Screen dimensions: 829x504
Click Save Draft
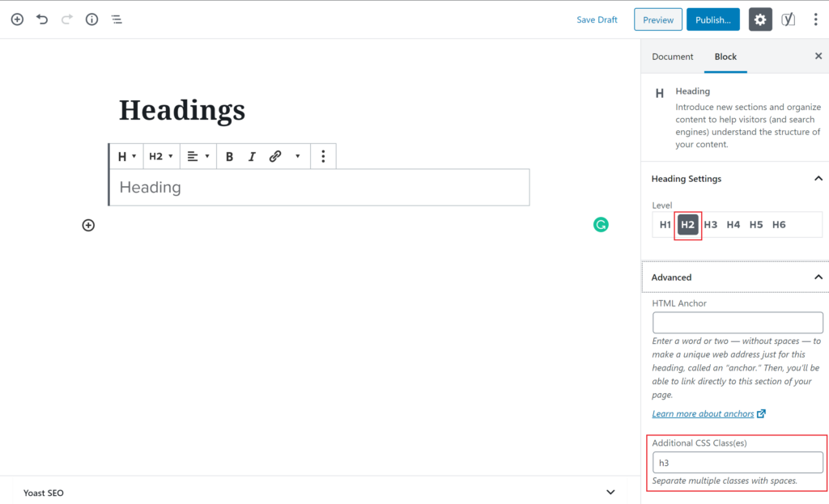[x=597, y=19]
